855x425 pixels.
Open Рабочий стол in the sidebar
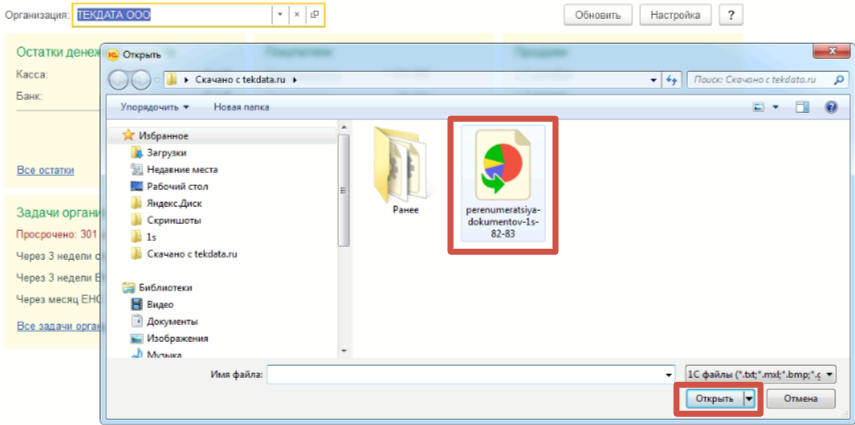tap(177, 187)
